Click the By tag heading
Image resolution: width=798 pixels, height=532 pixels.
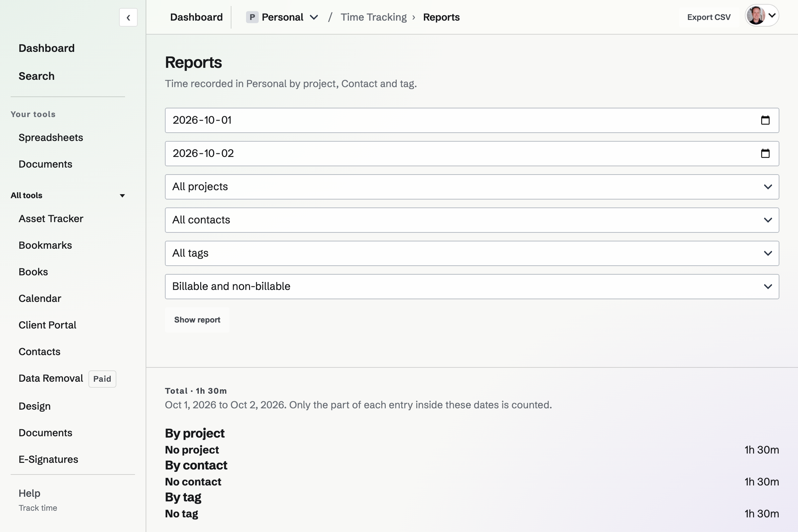tap(183, 497)
